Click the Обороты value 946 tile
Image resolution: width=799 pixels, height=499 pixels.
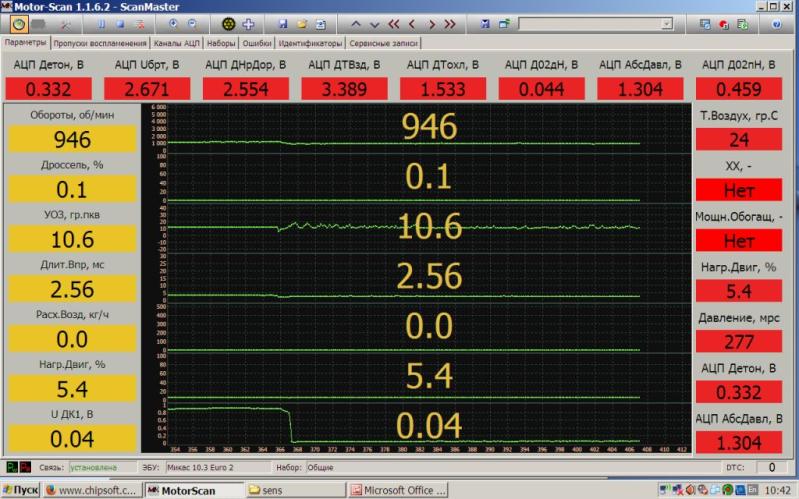click(72, 139)
